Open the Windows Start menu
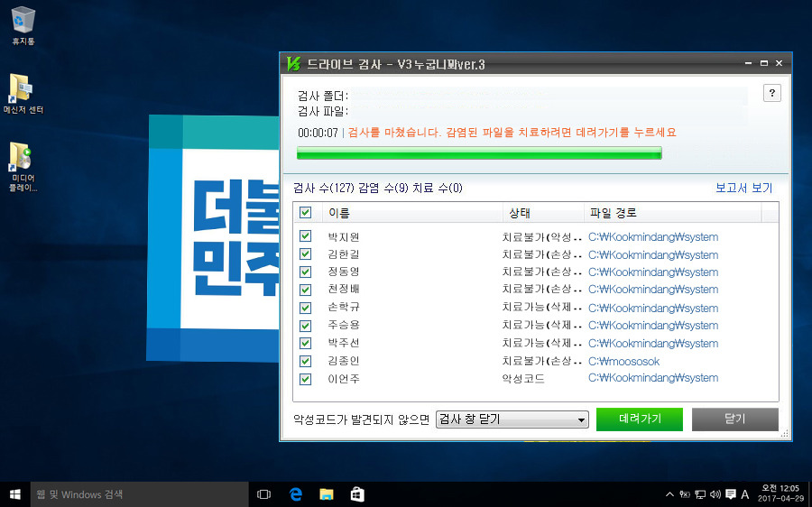The width and height of the screenshot is (812, 507). click(x=15, y=494)
